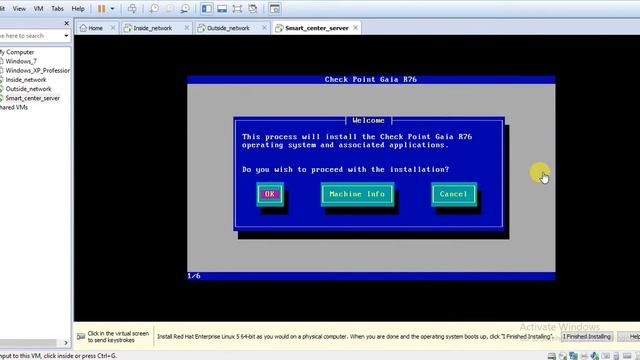The image size is (640, 360).
Task: Click the library scrollbar's right arrow
Action: 66,343
